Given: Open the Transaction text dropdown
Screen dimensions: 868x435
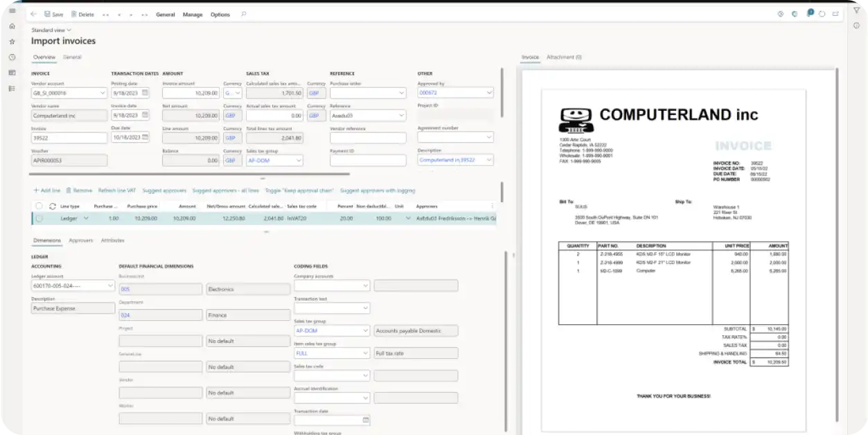Looking at the screenshot, I should tap(366, 308).
